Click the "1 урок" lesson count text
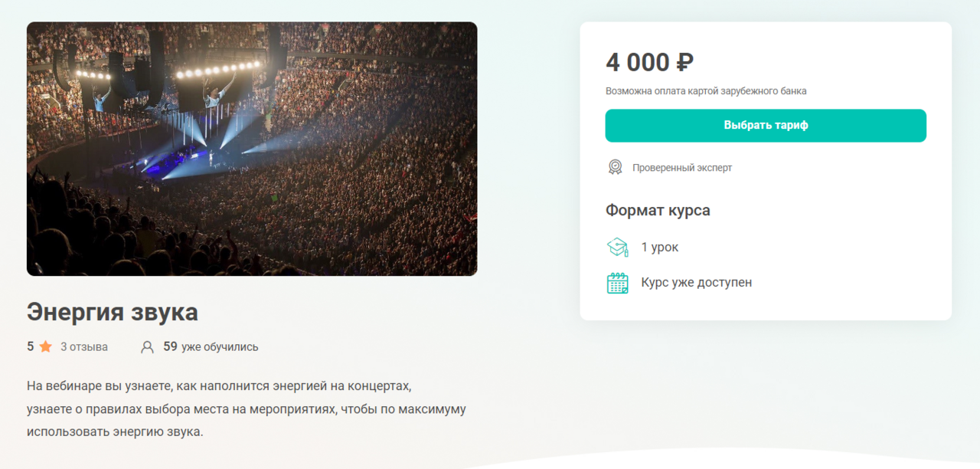Image resolution: width=980 pixels, height=469 pixels. click(x=660, y=248)
